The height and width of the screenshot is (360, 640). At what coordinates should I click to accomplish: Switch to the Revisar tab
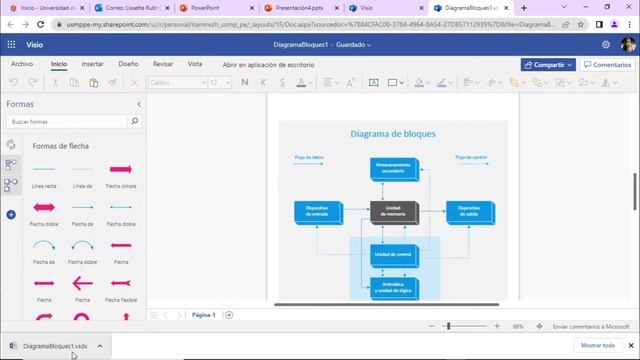(x=163, y=64)
